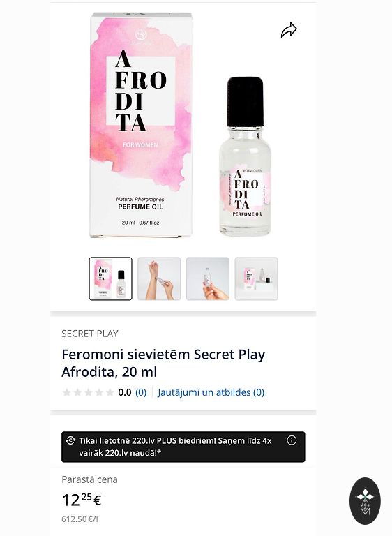The height and width of the screenshot is (536, 392).
Task: Open the SECRET PLAY brand link
Action: coord(90,334)
